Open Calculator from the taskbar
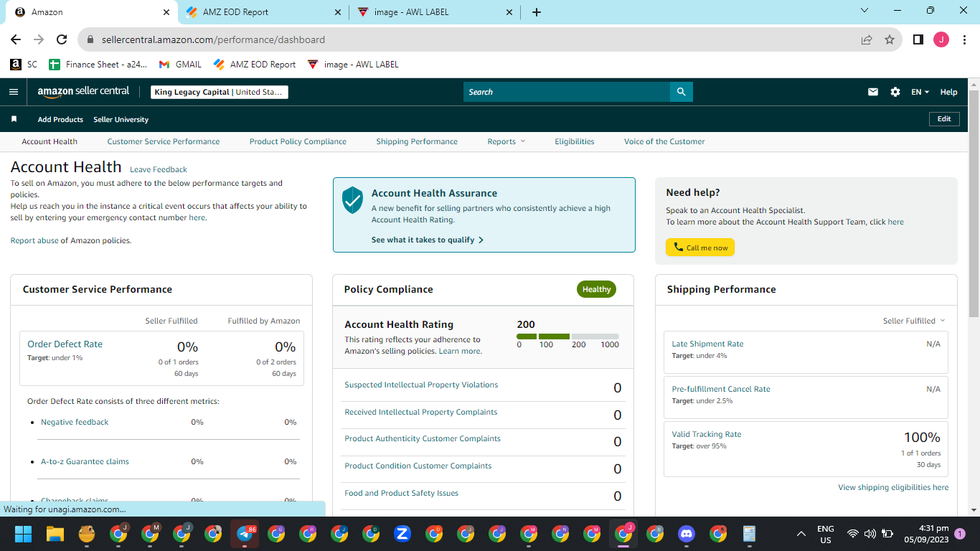Viewport: 980px width, 551px height. coord(750,534)
